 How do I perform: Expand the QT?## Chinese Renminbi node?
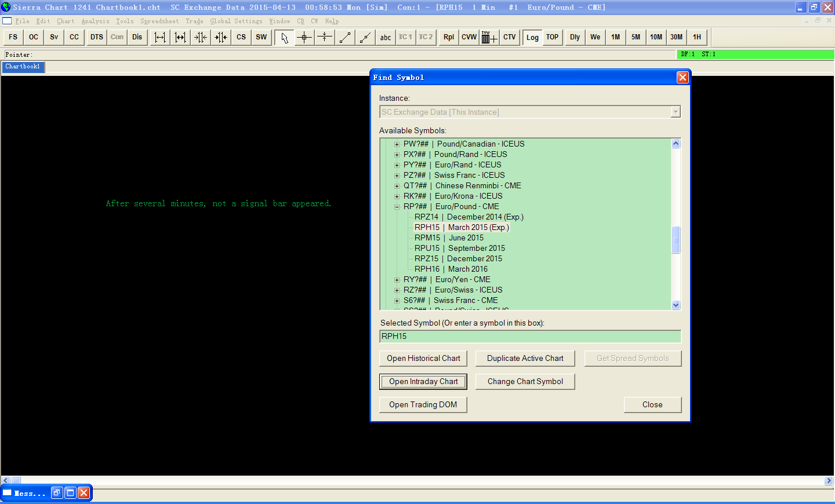[x=397, y=186]
